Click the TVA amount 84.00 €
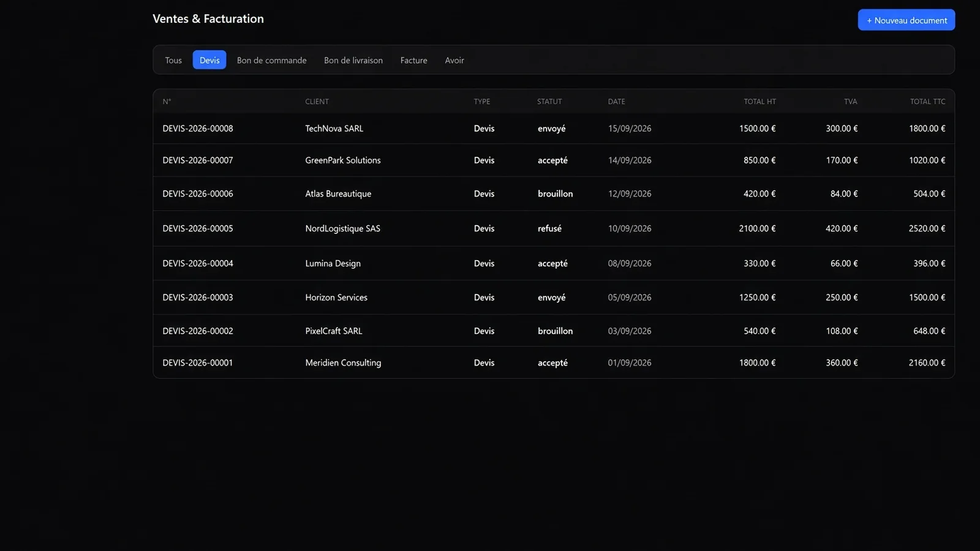This screenshot has width=980, height=551. (x=844, y=193)
